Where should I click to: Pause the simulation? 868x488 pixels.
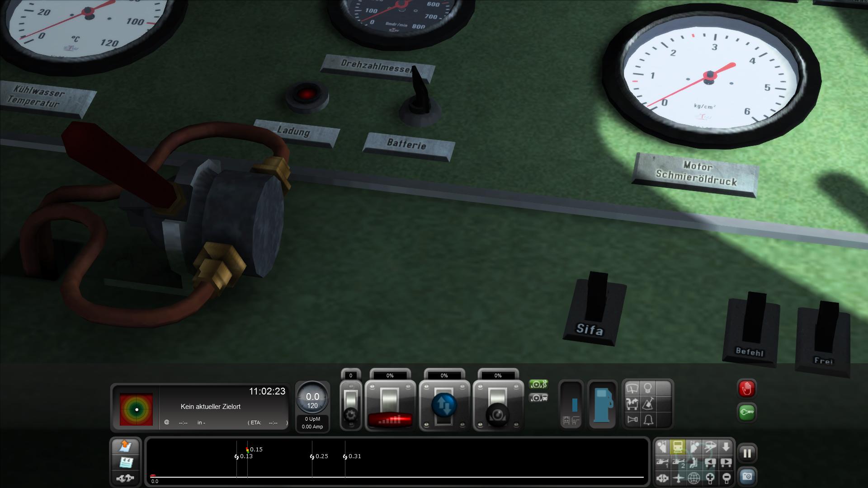[x=747, y=453]
